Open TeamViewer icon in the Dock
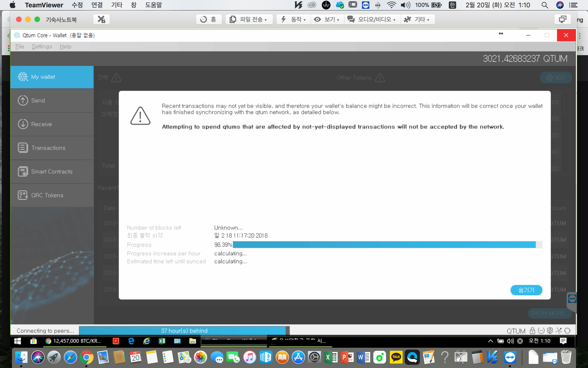The width and height of the screenshot is (588, 368). [510, 357]
